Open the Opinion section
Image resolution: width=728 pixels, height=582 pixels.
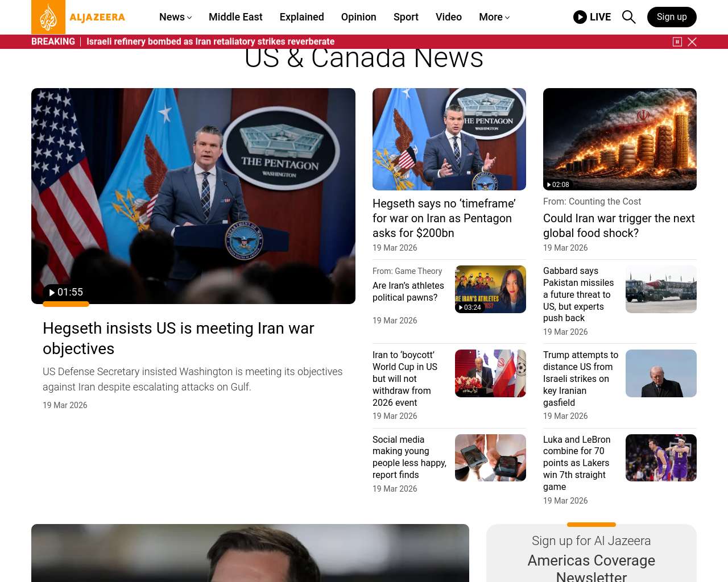pos(359,17)
